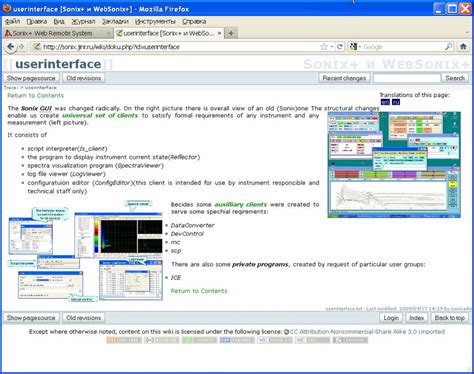Click the Sonix+ и WebSonix+ header title

(x=386, y=64)
